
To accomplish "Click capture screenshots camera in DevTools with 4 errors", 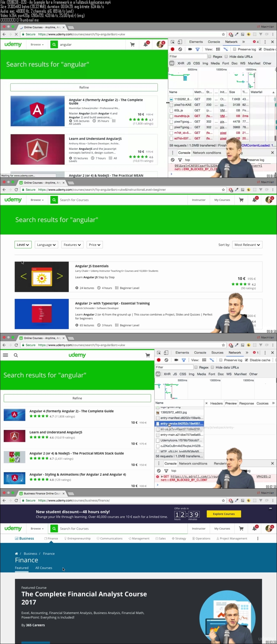I will coord(190,49).
